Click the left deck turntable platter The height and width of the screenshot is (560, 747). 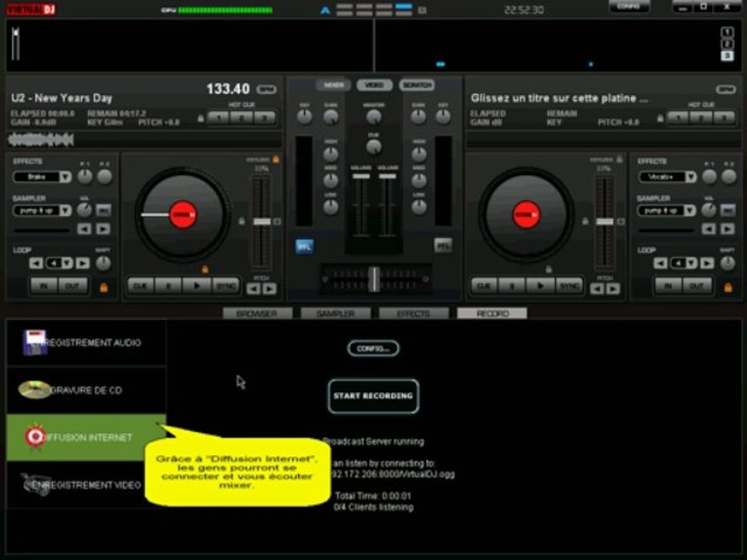tap(183, 215)
